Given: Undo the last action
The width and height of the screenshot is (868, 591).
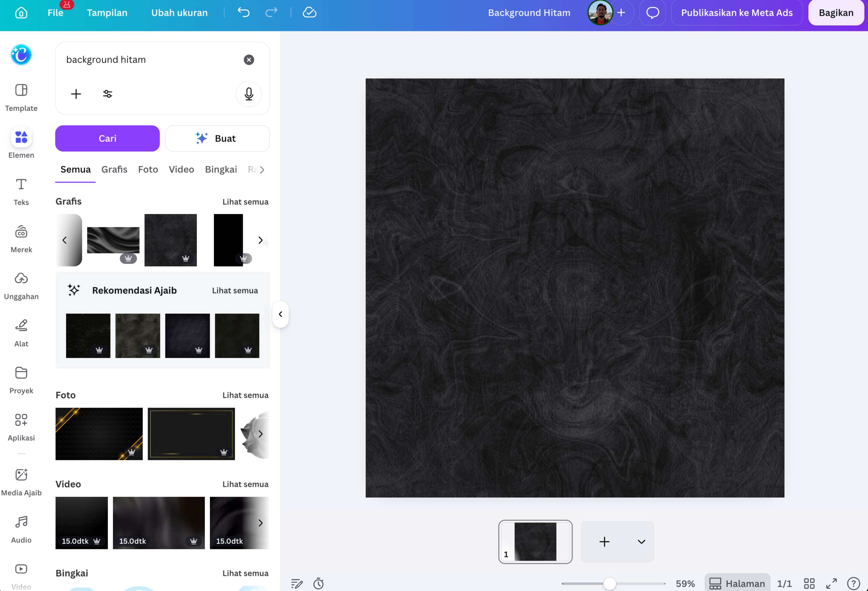Looking at the screenshot, I should pyautogui.click(x=244, y=12).
